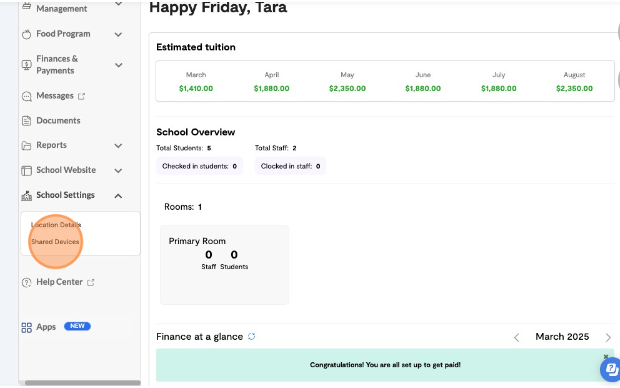
Task: Open the Help Center link
Action: click(x=59, y=282)
